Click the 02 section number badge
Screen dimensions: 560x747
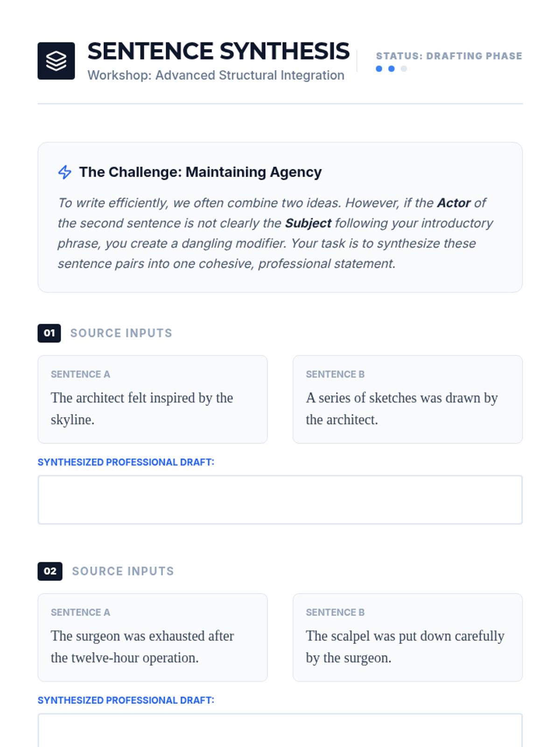coord(50,571)
